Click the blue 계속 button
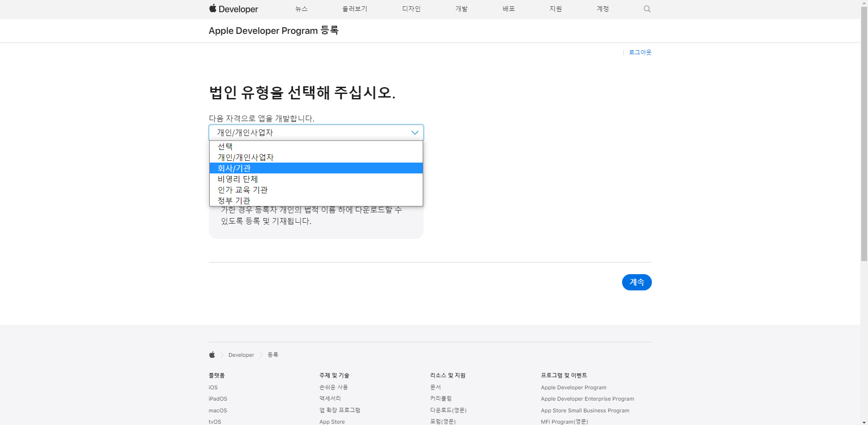Image resolution: width=868 pixels, height=425 pixels. coord(637,282)
